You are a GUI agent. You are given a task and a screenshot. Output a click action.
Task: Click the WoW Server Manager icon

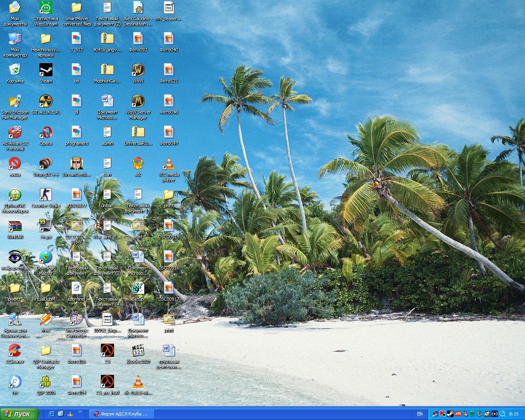pyautogui.click(x=138, y=101)
